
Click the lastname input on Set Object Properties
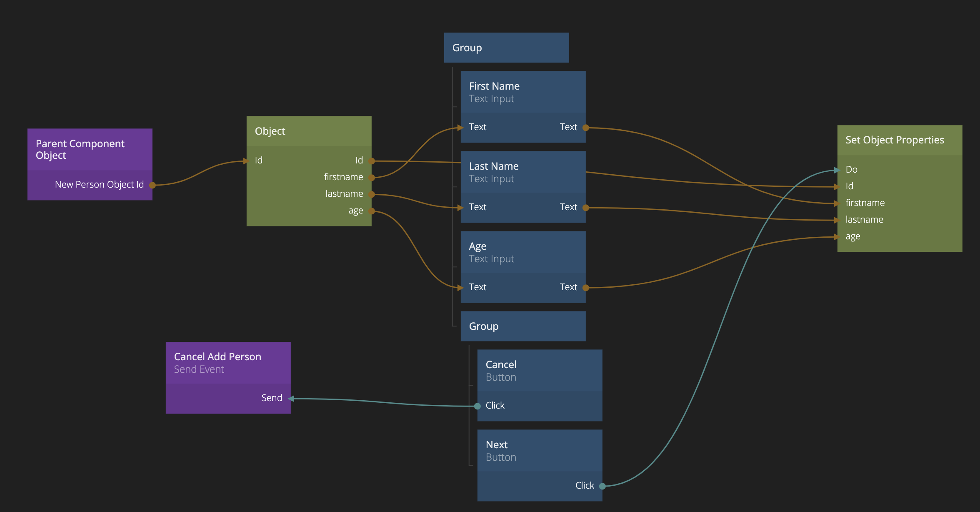click(837, 220)
